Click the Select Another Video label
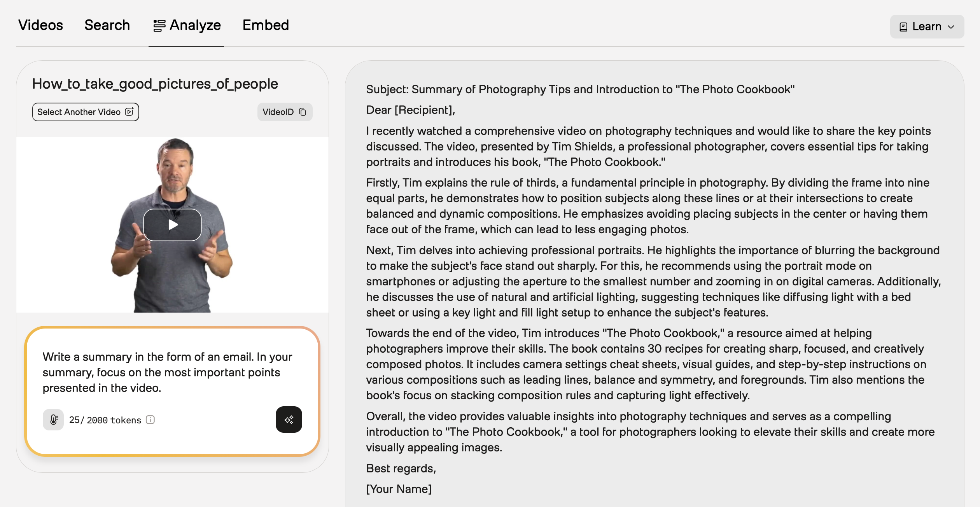Screen dimensions: 980x507 click(79, 112)
